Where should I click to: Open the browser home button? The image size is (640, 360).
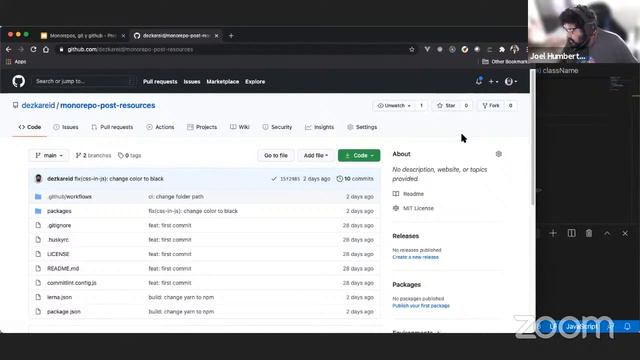tap(46, 49)
